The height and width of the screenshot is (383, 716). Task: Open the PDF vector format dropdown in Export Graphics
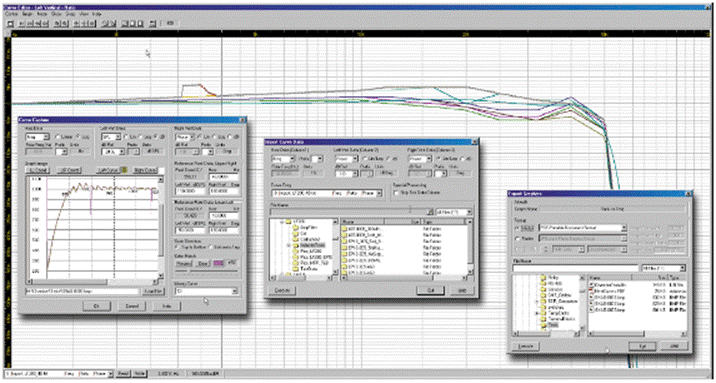tap(583, 228)
